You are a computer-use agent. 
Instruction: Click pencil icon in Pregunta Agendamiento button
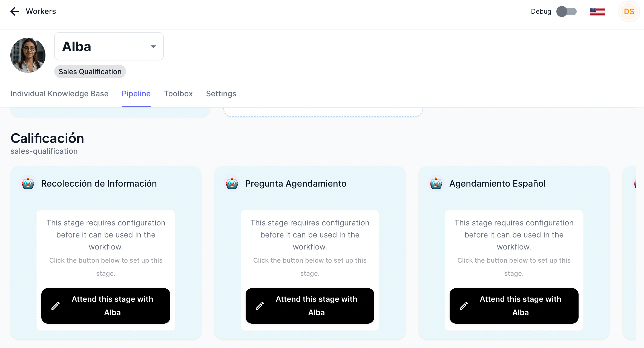click(260, 306)
